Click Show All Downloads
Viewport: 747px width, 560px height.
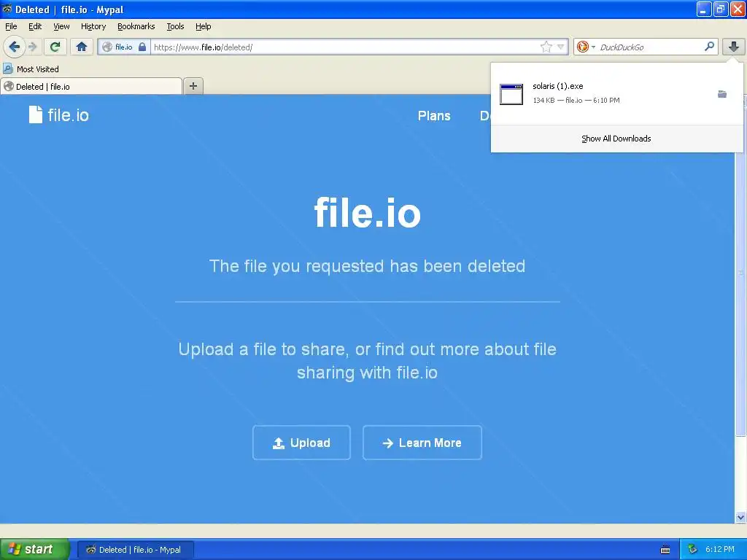click(616, 139)
